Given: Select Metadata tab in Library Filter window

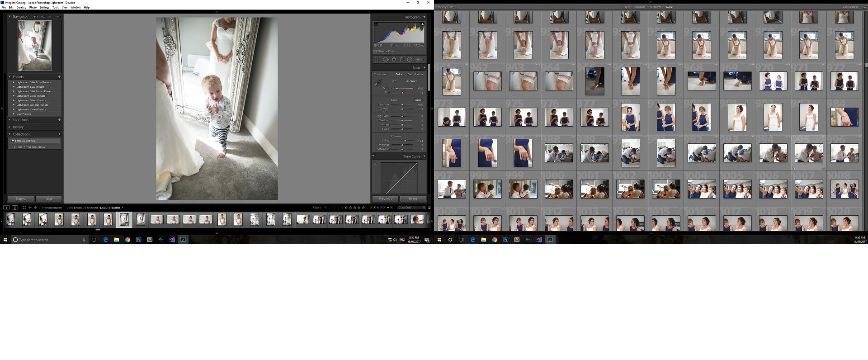Looking at the screenshot, I should click(x=656, y=7).
